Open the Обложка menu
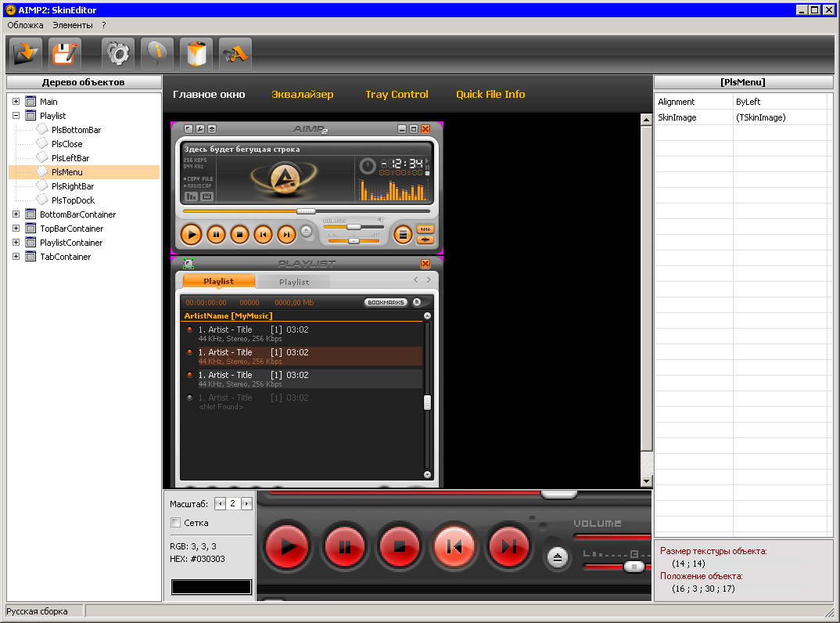This screenshot has height=623, width=840. point(25,25)
